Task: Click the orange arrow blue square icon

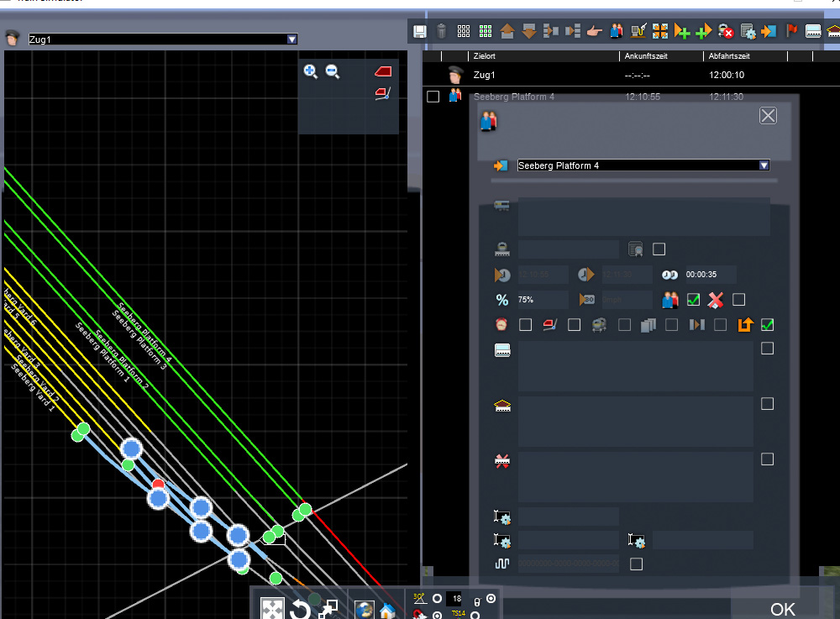Action: (769, 32)
